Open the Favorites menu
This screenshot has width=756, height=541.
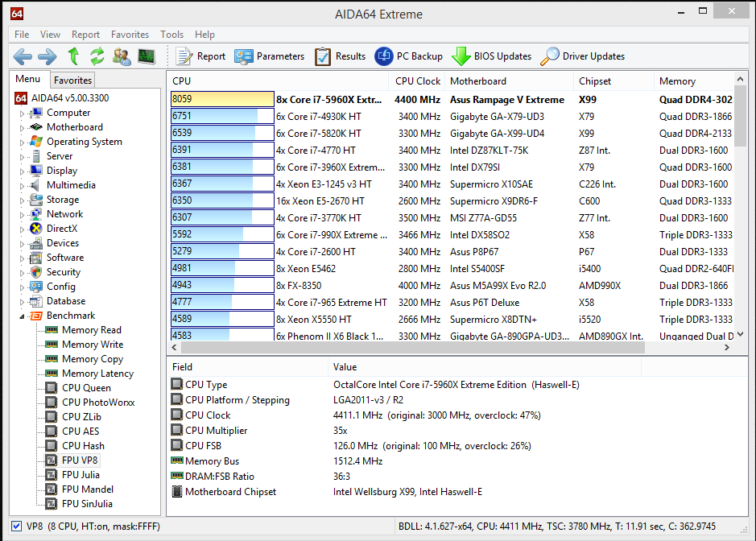pos(130,35)
